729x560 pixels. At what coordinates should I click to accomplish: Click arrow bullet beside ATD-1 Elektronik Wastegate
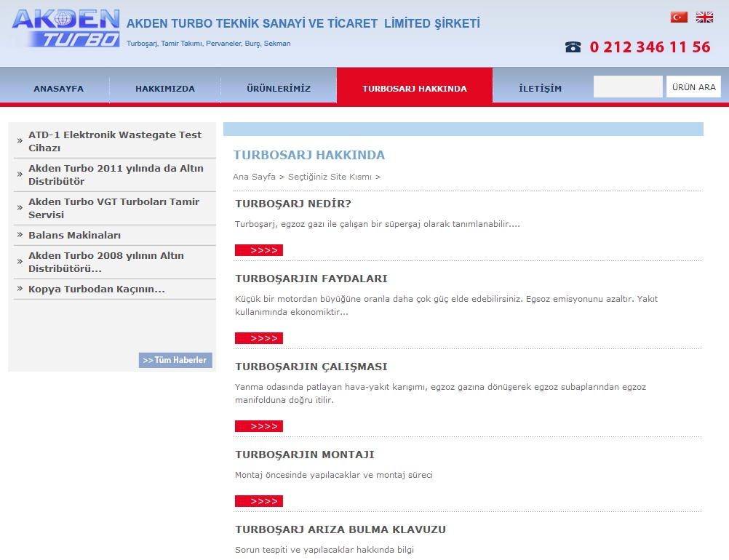[x=20, y=140]
